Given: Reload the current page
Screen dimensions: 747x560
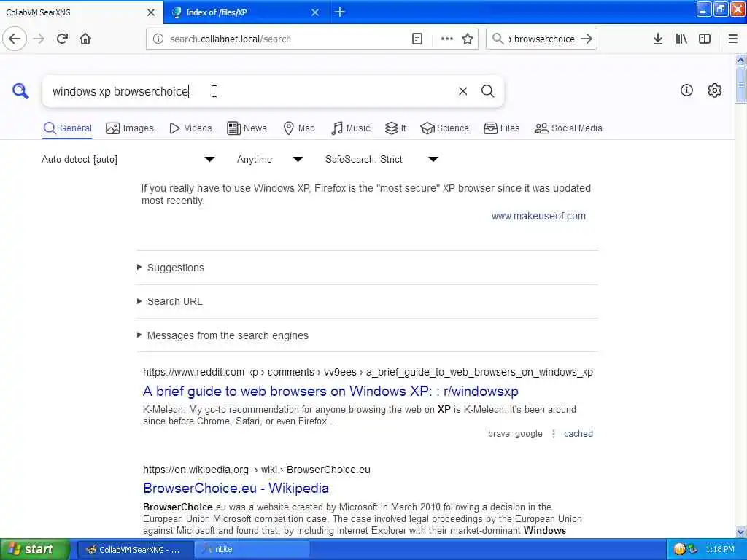Looking at the screenshot, I should [x=62, y=39].
